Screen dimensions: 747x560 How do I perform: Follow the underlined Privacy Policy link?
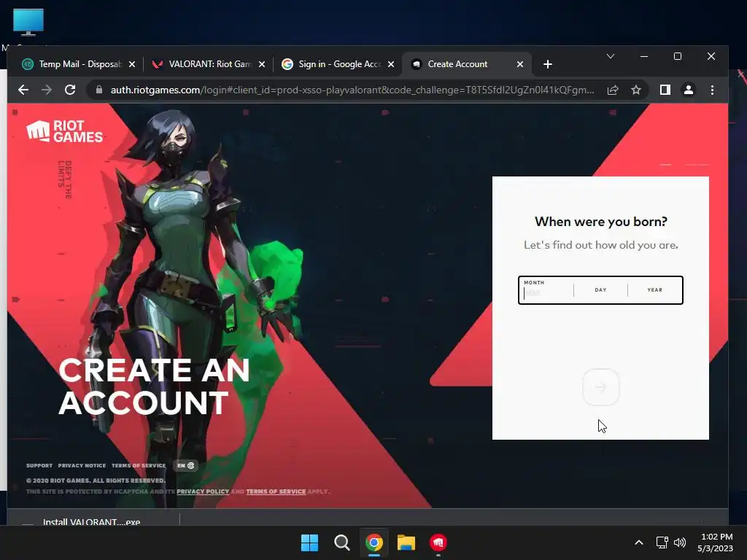click(x=203, y=491)
